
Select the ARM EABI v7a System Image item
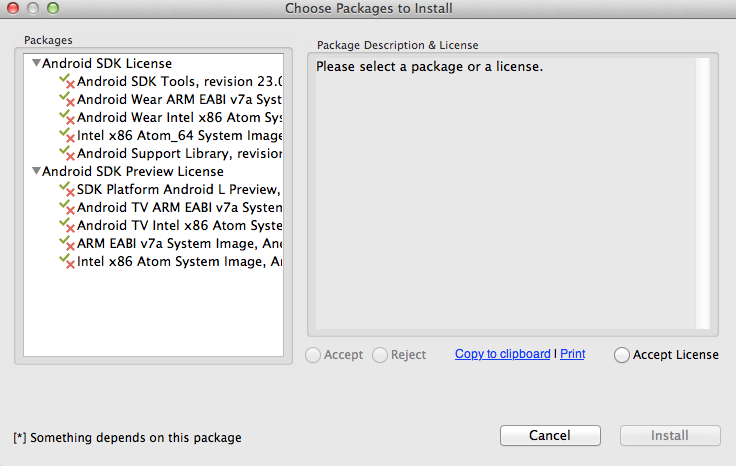tap(180, 244)
